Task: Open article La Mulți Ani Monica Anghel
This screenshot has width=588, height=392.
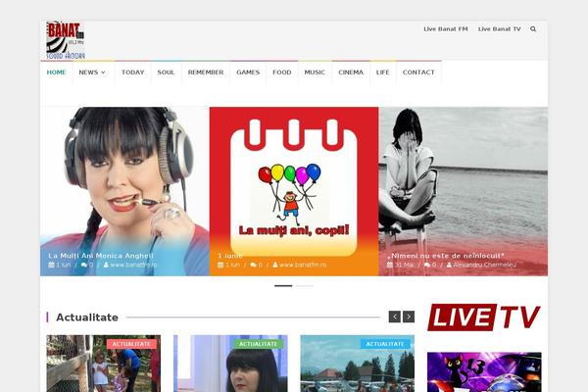Action: click(101, 256)
